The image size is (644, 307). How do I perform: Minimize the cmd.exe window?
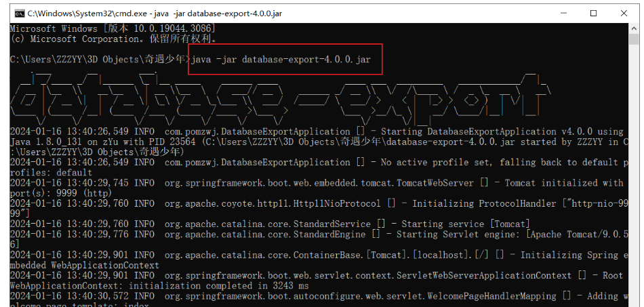click(x=563, y=14)
